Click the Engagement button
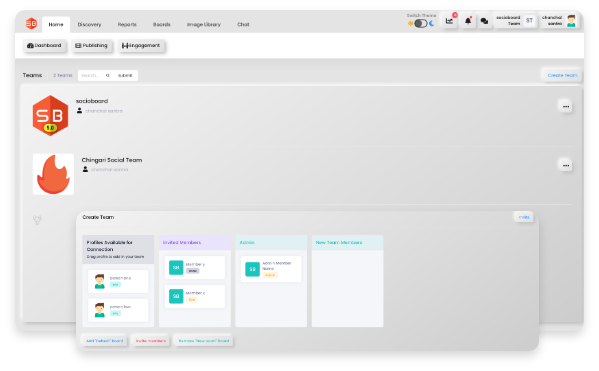The width and height of the screenshot is (599, 371). [141, 45]
